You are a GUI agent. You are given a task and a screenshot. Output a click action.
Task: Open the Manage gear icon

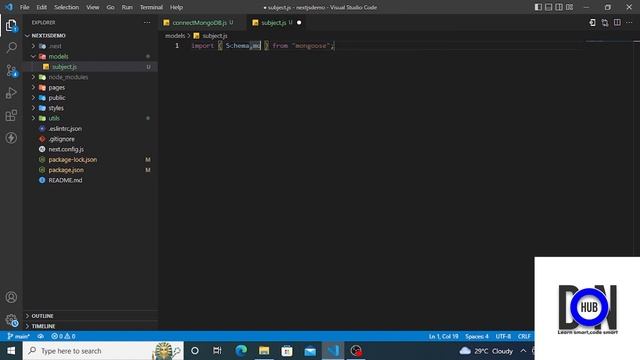(11, 320)
